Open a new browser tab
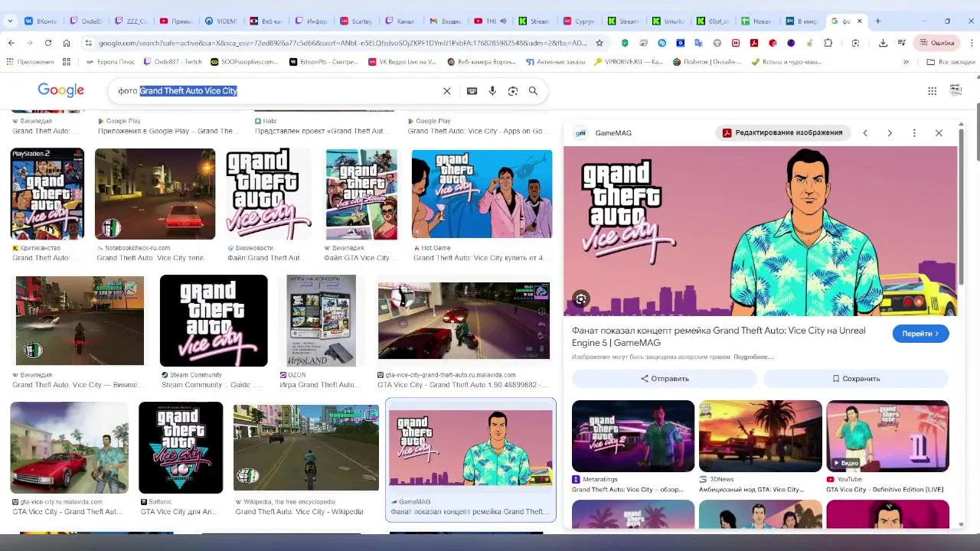This screenshot has width=980, height=551. click(x=878, y=21)
